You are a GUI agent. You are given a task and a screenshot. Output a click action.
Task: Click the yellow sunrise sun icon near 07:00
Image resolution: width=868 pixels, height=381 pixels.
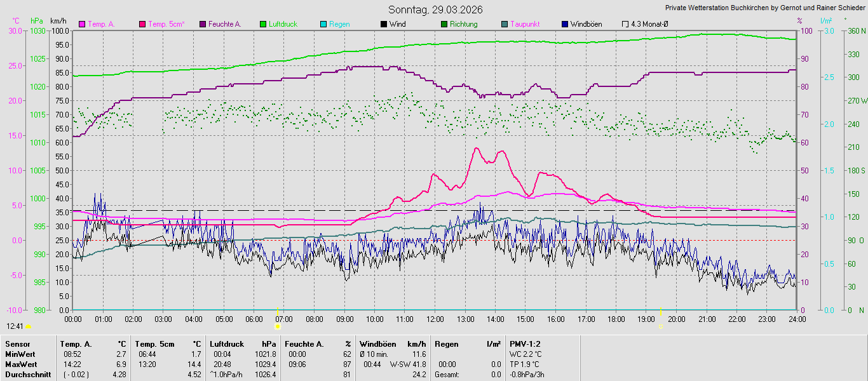pos(277,326)
